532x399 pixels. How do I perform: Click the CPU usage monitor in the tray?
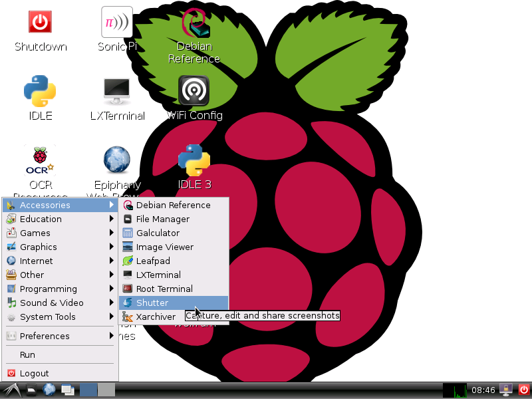tap(455, 390)
